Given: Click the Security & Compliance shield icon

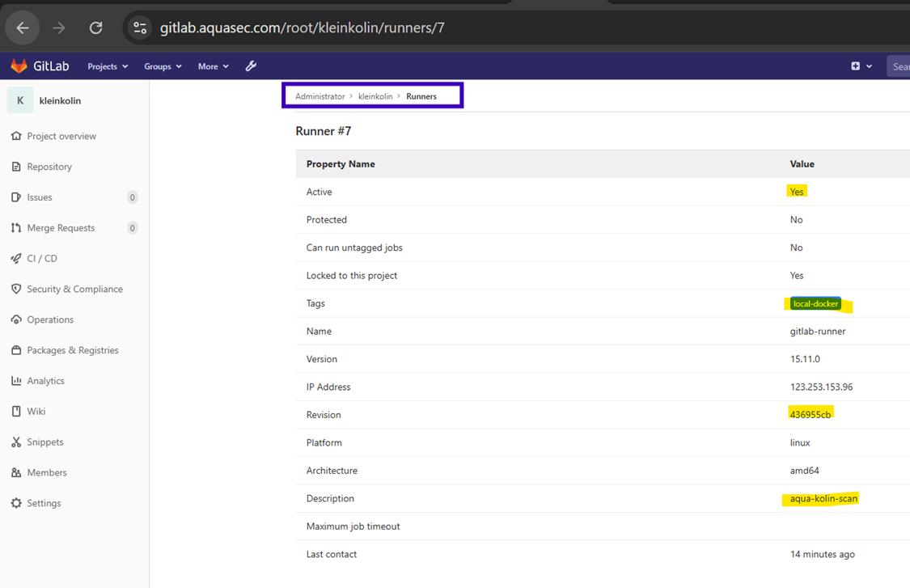Looking at the screenshot, I should coord(16,289).
